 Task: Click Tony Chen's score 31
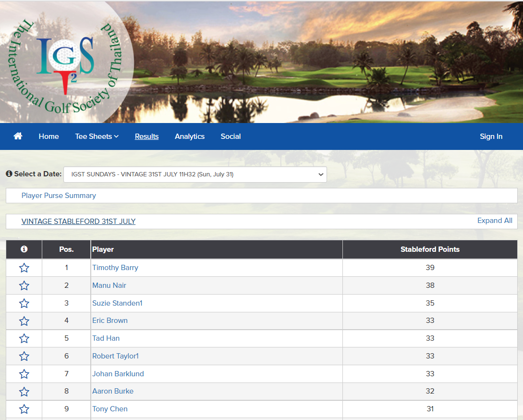[x=430, y=408]
